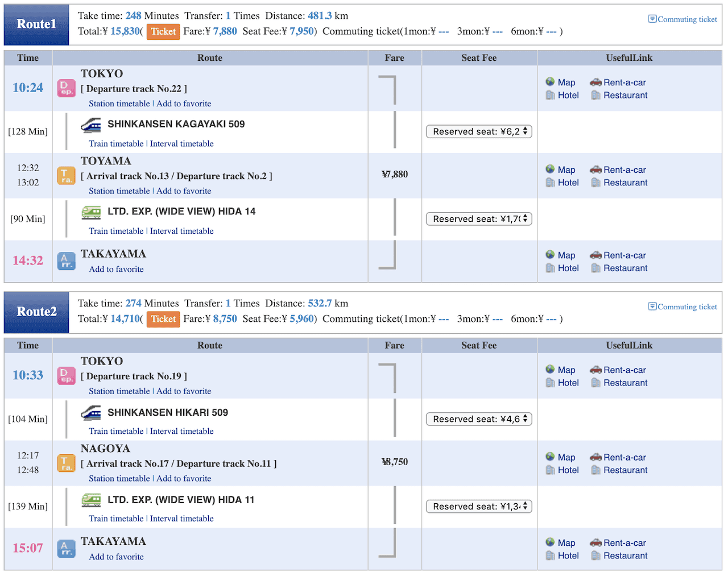Click the blue Arr. icon for Takayama in Route2
Viewport: 728px width, 576px height.
[x=67, y=549]
